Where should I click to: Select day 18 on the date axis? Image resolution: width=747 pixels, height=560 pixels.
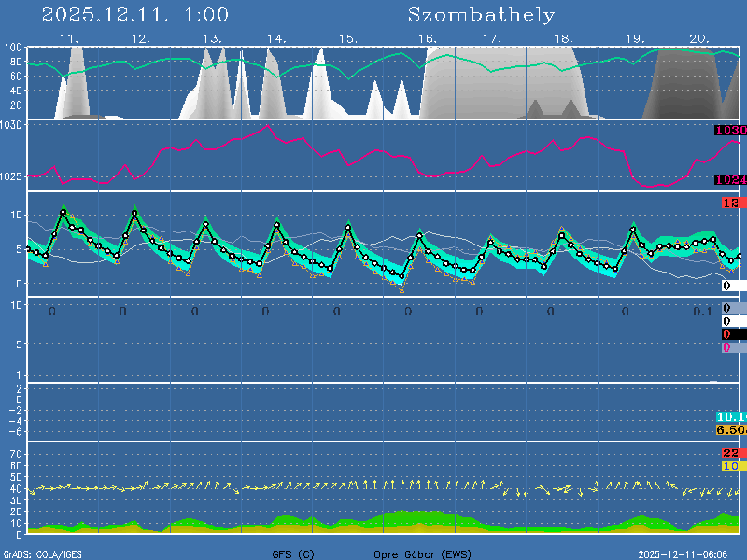(x=563, y=39)
